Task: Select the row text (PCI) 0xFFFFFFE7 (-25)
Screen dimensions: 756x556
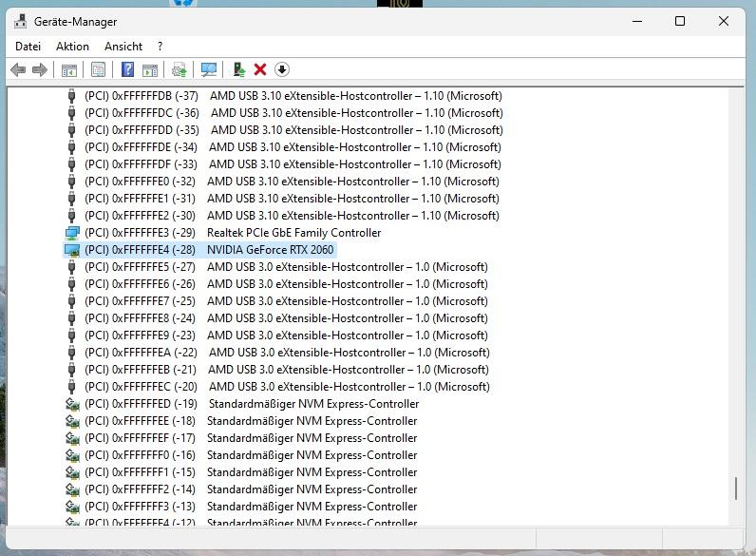Action: [140, 301]
